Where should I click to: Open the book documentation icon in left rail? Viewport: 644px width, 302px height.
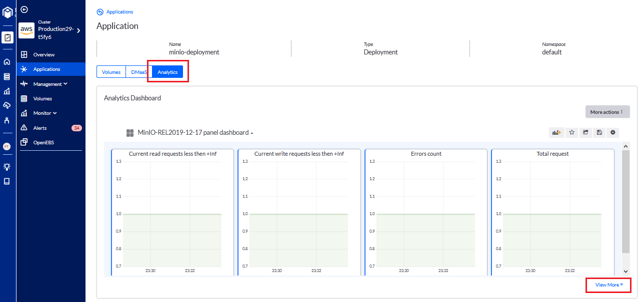click(x=7, y=181)
